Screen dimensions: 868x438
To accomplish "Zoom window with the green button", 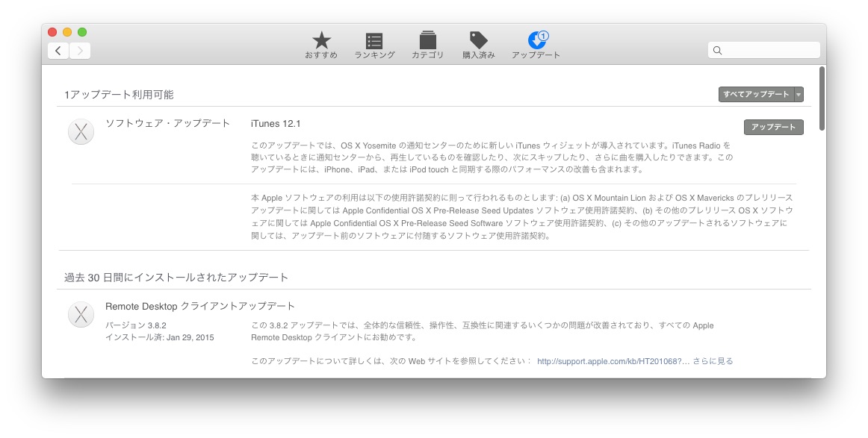I will pyautogui.click(x=82, y=32).
